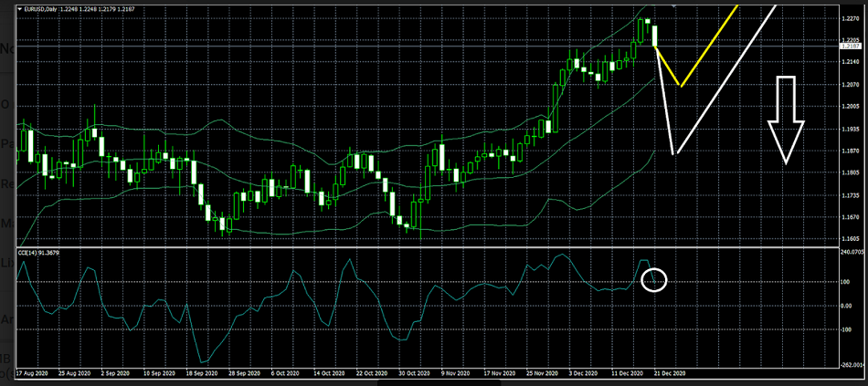
Task: Click the white circle on CCI indicator
Action: click(x=654, y=278)
